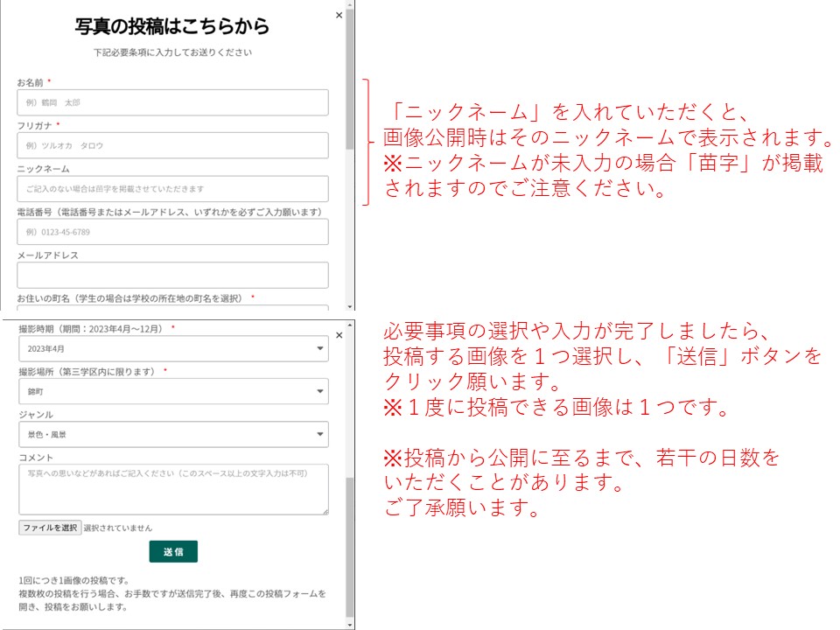Open the ジャンル dropdown showing 景色・風景
The image size is (840, 630).
pos(172,434)
